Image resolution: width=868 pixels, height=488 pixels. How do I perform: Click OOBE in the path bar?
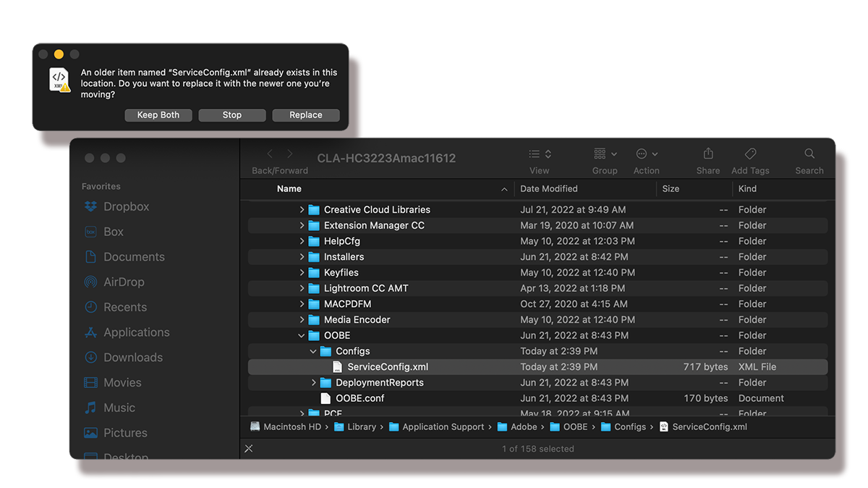point(569,427)
